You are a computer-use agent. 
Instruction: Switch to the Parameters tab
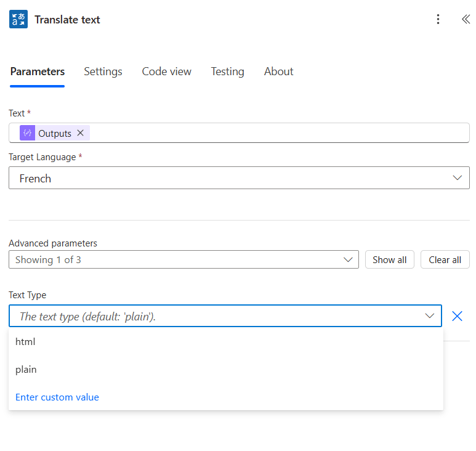(38, 71)
